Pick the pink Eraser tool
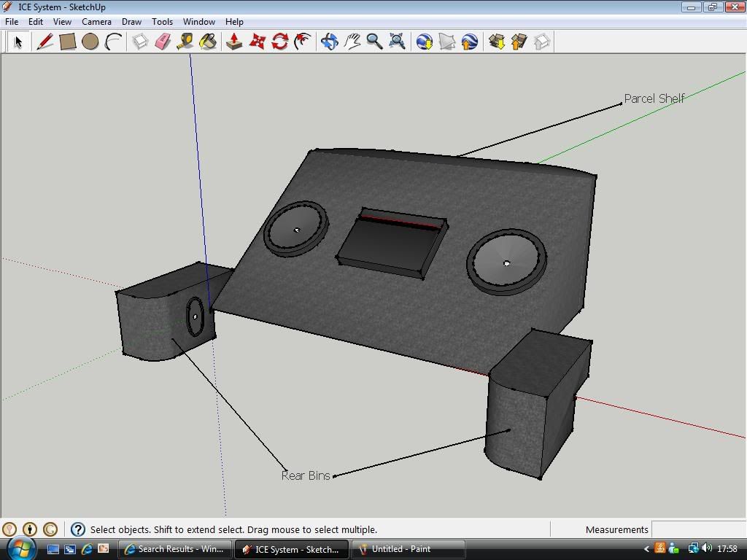The image size is (747, 560). (163, 42)
